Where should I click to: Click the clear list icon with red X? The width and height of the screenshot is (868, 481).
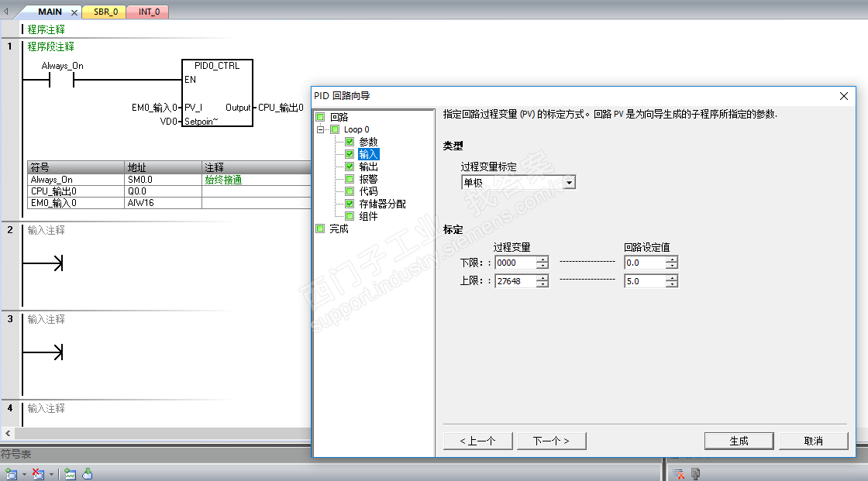point(679,474)
